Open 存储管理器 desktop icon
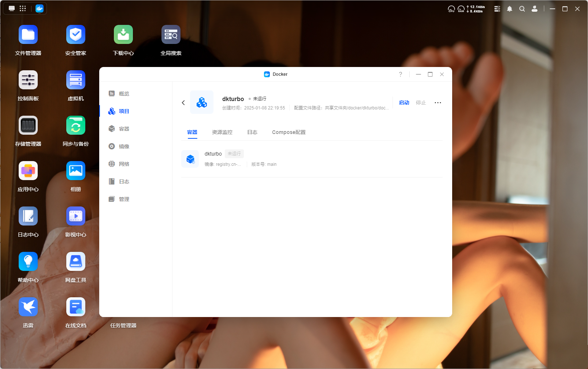 point(28,126)
